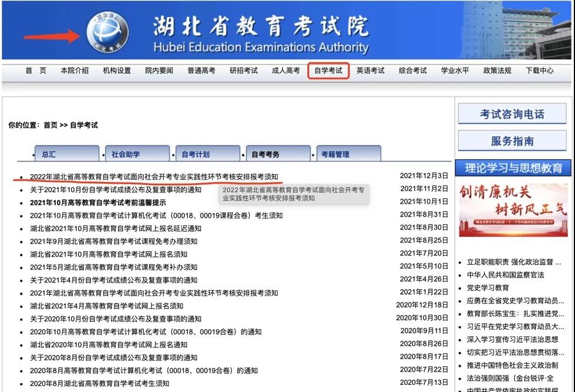
Task: Open 2021年5月湖北省高等教育自学考试课程免考补办须知
Action: [x=114, y=267]
